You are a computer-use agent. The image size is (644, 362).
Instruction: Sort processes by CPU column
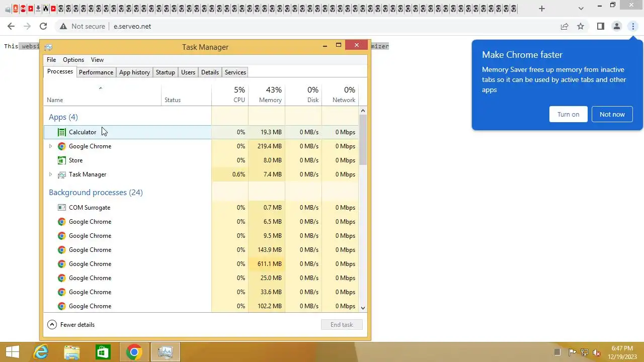pos(230,95)
